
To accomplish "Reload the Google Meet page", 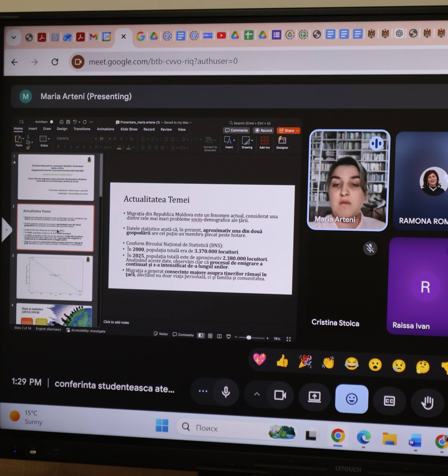I will point(55,62).
